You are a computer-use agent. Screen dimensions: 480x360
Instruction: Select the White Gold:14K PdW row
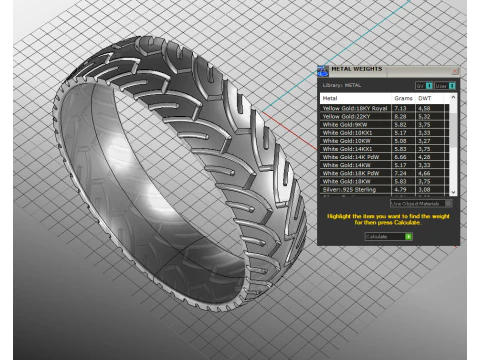click(x=385, y=157)
